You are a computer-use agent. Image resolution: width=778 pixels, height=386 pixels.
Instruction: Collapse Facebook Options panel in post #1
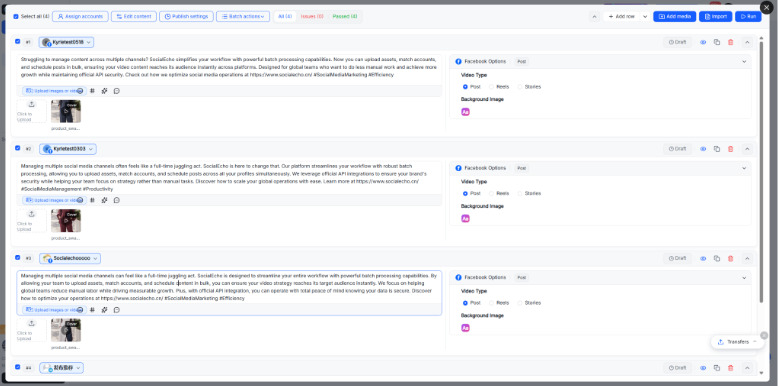click(x=744, y=62)
